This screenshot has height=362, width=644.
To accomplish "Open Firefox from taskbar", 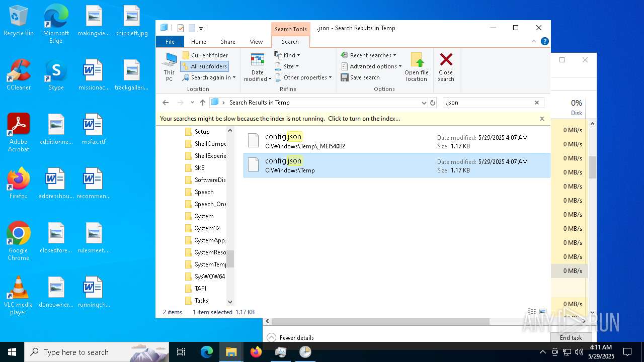I will coord(256,352).
